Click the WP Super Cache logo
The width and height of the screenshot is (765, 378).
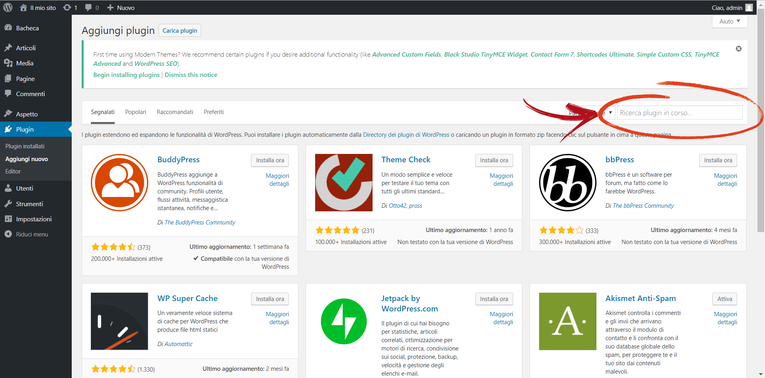pyautogui.click(x=120, y=321)
